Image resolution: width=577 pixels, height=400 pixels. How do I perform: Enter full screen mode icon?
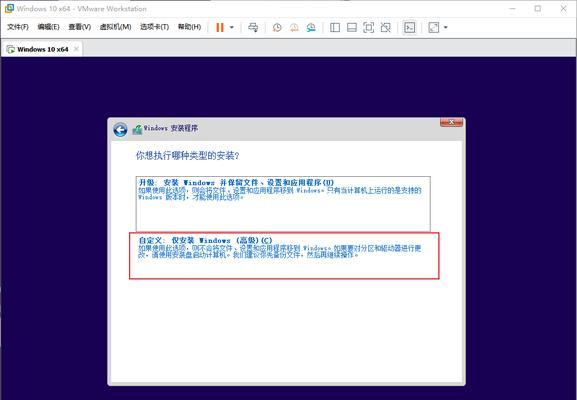[368, 27]
